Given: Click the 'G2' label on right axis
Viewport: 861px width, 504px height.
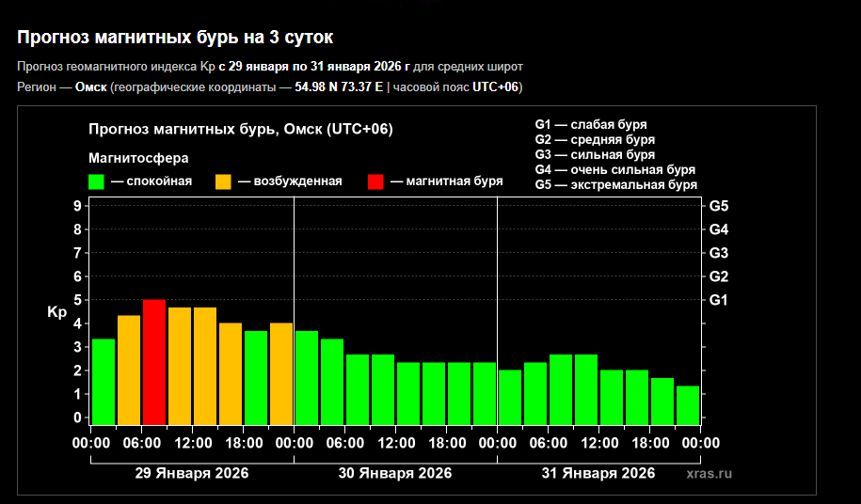Looking at the screenshot, I should coord(719,276).
